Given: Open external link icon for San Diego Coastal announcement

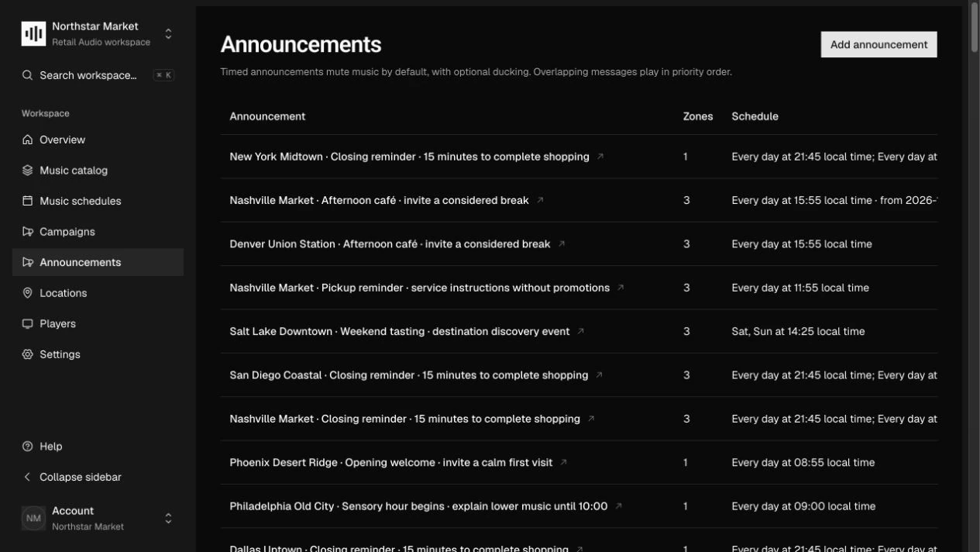Looking at the screenshot, I should (x=600, y=375).
